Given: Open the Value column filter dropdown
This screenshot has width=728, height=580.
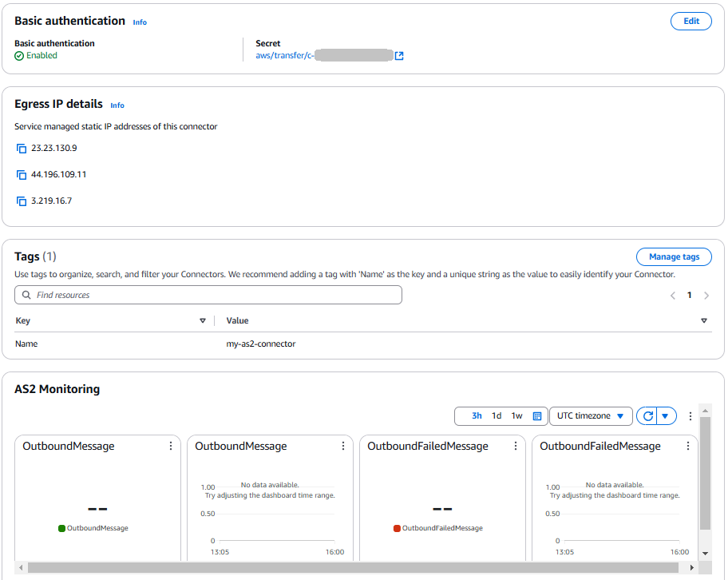Looking at the screenshot, I should pyautogui.click(x=703, y=320).
